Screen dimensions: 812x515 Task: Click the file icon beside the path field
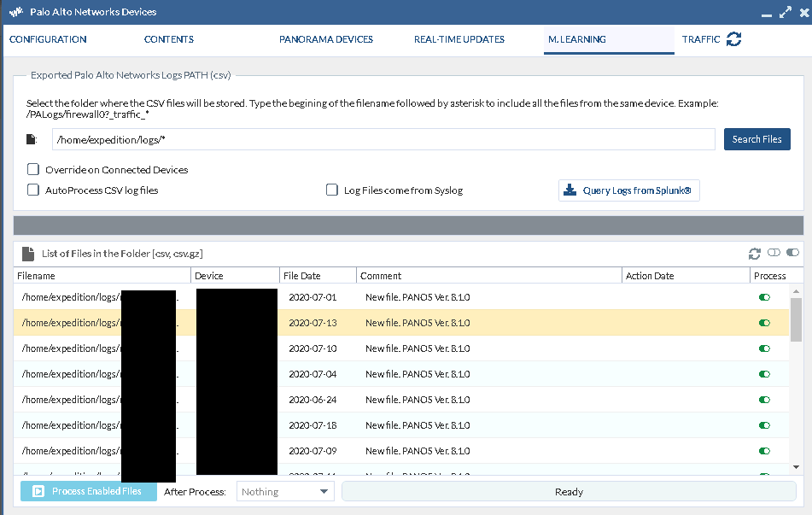pos(32,139)
